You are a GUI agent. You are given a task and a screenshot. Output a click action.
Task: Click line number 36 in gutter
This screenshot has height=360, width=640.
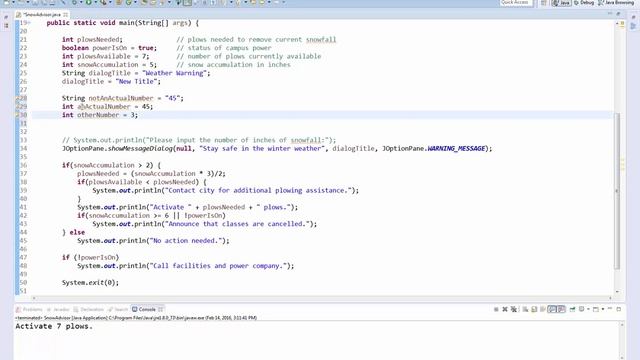(23, 165)
